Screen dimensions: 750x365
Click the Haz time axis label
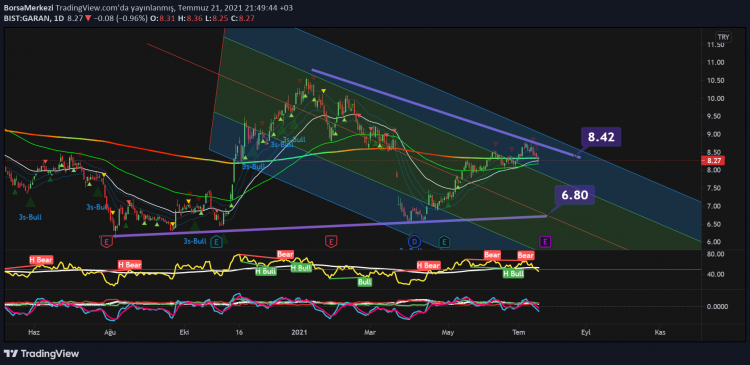tap(33, 332)
